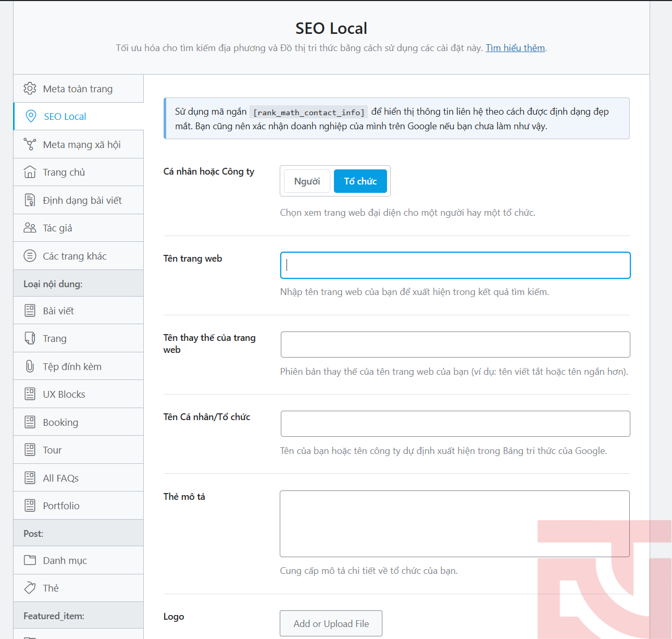672x639 pixels.
Task: Open the UX Blocks tab
Action: [78, 394]
